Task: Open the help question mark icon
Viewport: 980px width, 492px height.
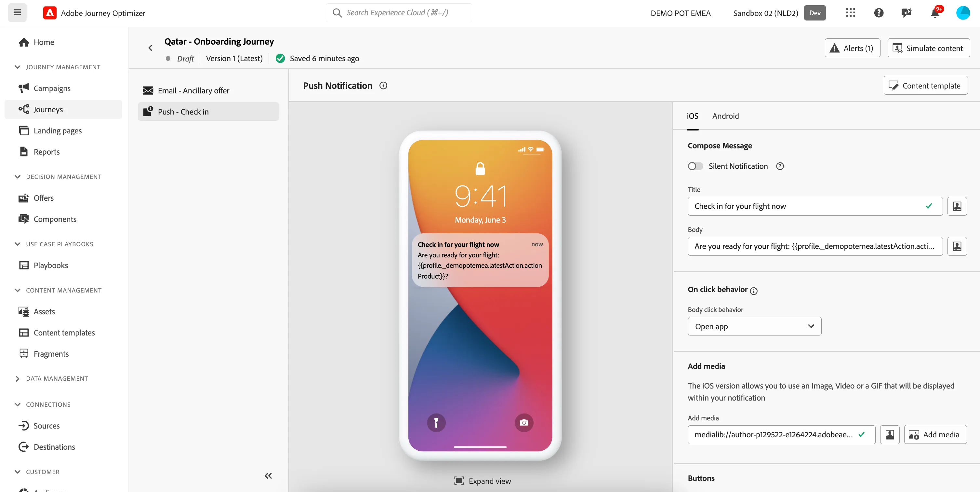Action: pos(879,13)
